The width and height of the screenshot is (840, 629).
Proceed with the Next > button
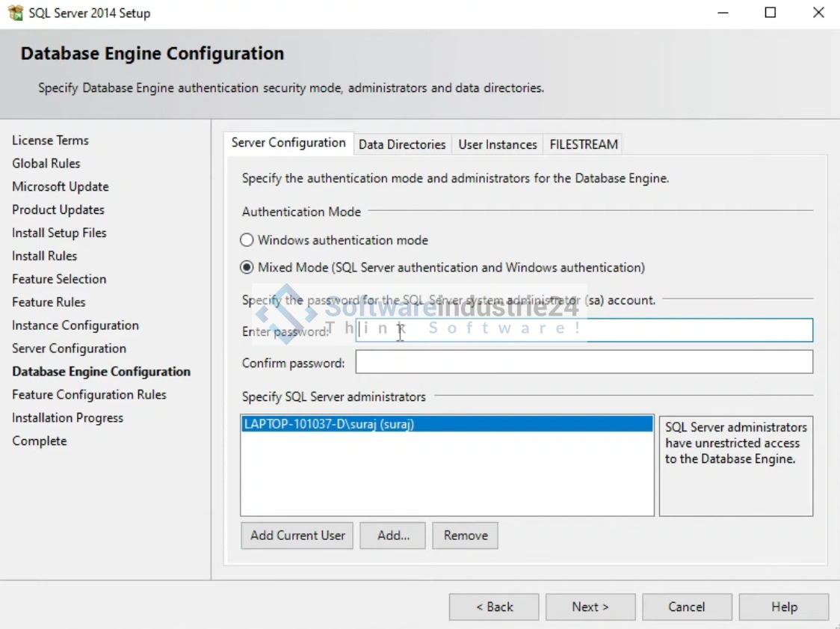coord(590,607)
